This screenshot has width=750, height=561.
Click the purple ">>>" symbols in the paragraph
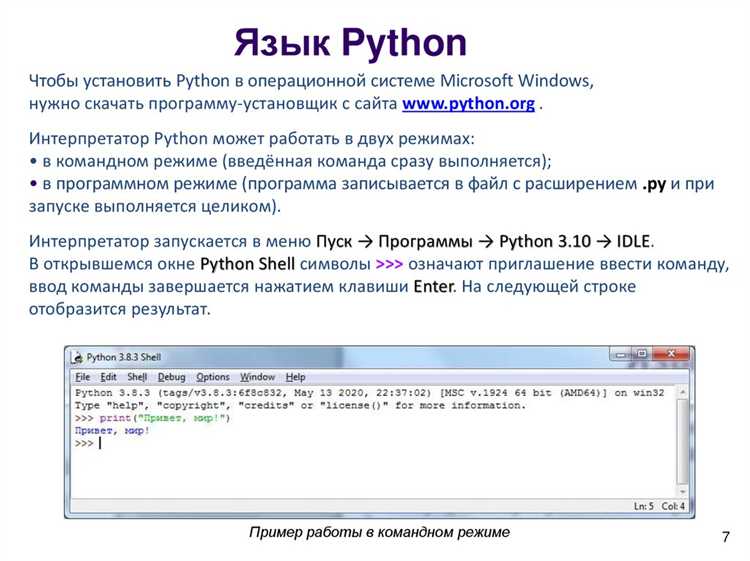pyautogui.click(x=389, y=264)
